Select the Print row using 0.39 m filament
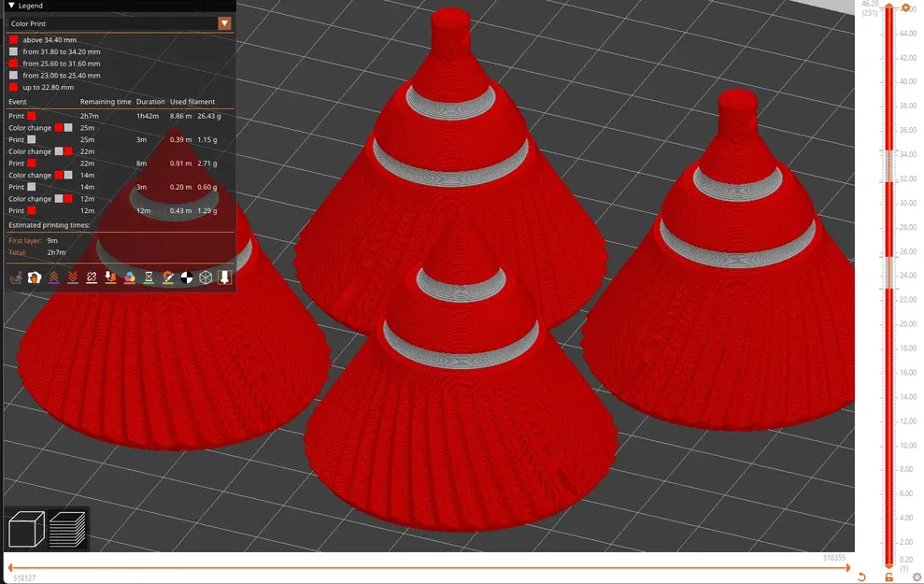924x584 pixels. pos(121,139)
